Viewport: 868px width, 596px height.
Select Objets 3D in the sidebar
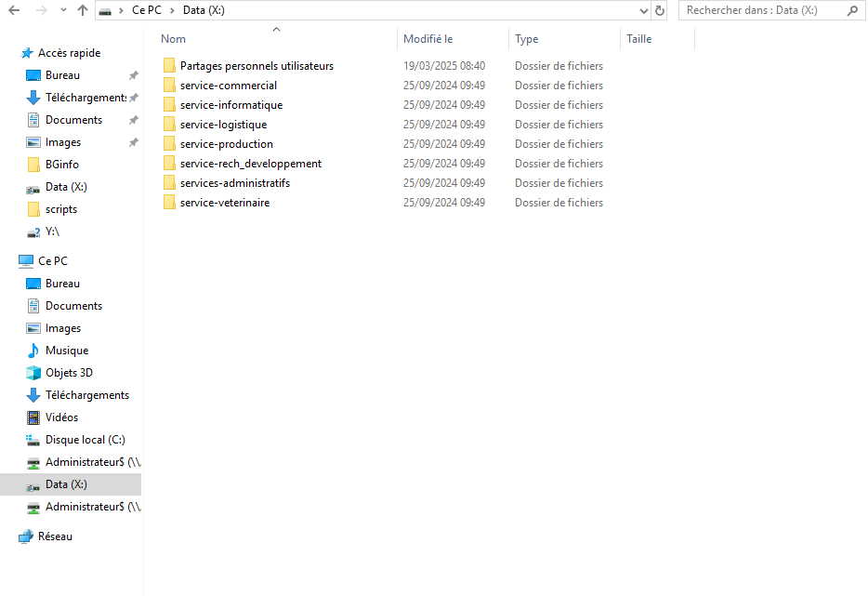(69, 373)
